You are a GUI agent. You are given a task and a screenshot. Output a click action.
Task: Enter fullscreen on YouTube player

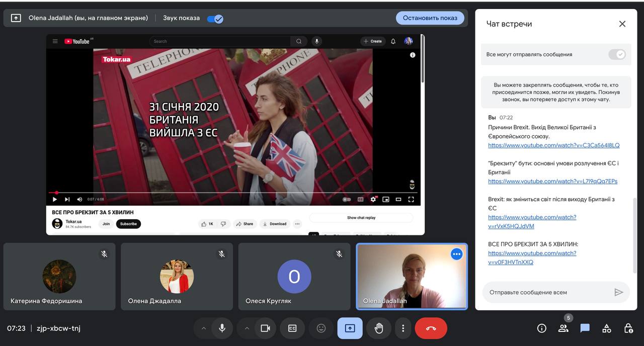click(411, 199)
